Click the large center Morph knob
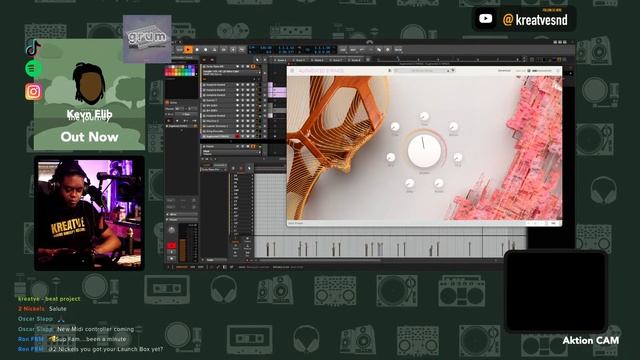640x360 pixels. point(424,151)
